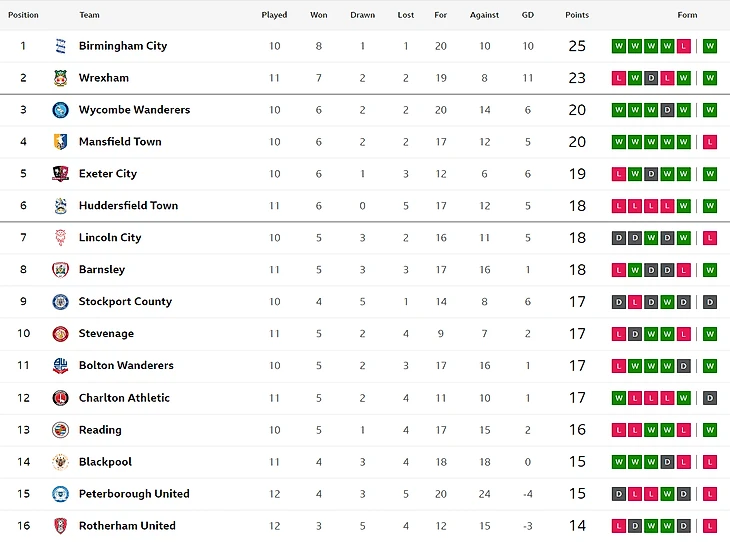Open the Barnsley team link
The height and width of the screenshot is (542, 730).
[x=102, y=270]
